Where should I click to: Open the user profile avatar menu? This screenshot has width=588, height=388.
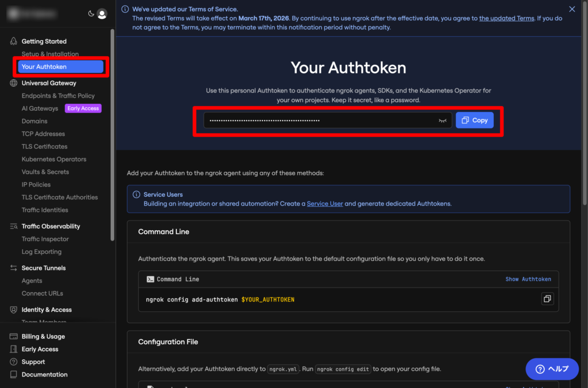click(102, 14)
